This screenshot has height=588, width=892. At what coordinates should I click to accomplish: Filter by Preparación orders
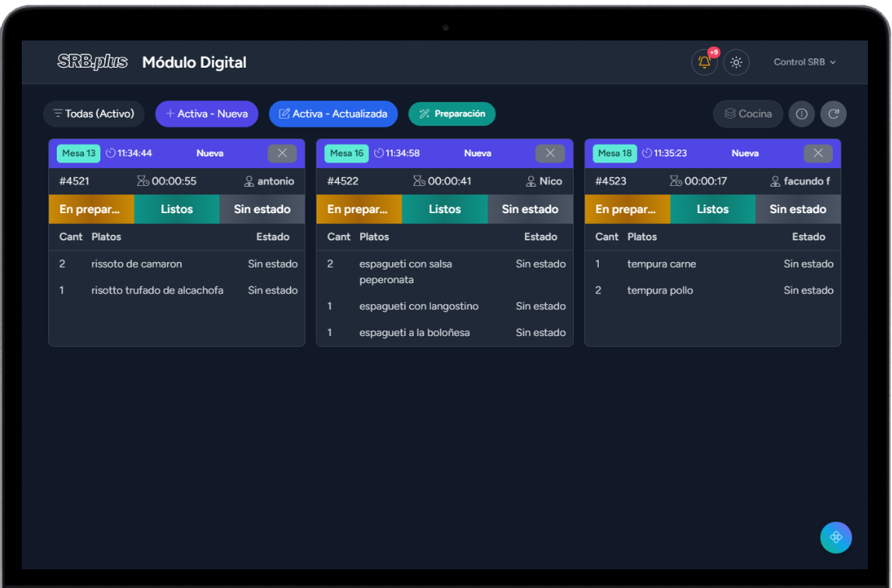click(x=452, y=114)
